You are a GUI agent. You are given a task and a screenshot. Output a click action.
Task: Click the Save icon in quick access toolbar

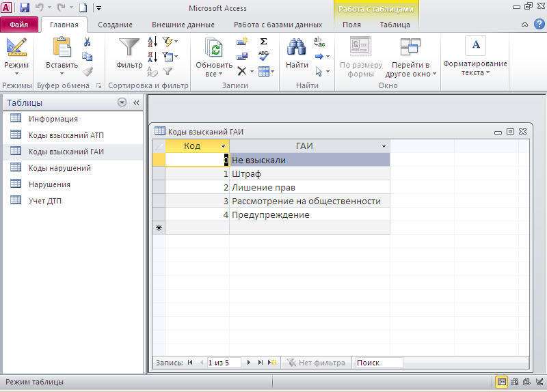click(25, 8)
